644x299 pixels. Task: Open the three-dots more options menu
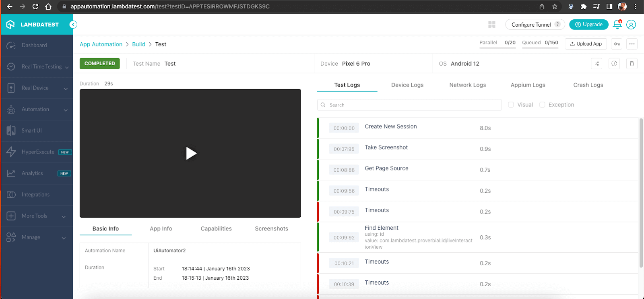[x=632, y=44]
